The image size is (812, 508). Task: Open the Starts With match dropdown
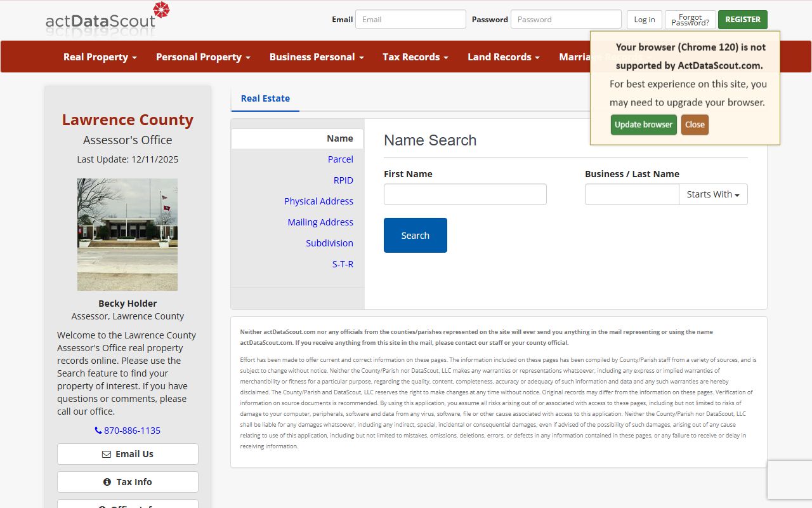click(x=713, y=194)
